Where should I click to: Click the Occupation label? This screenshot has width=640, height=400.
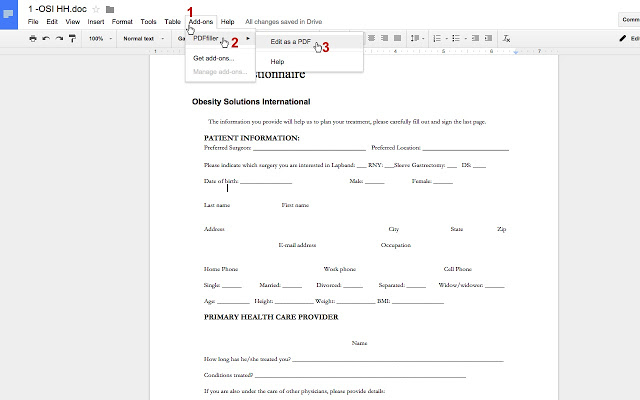tap(396, 245)
